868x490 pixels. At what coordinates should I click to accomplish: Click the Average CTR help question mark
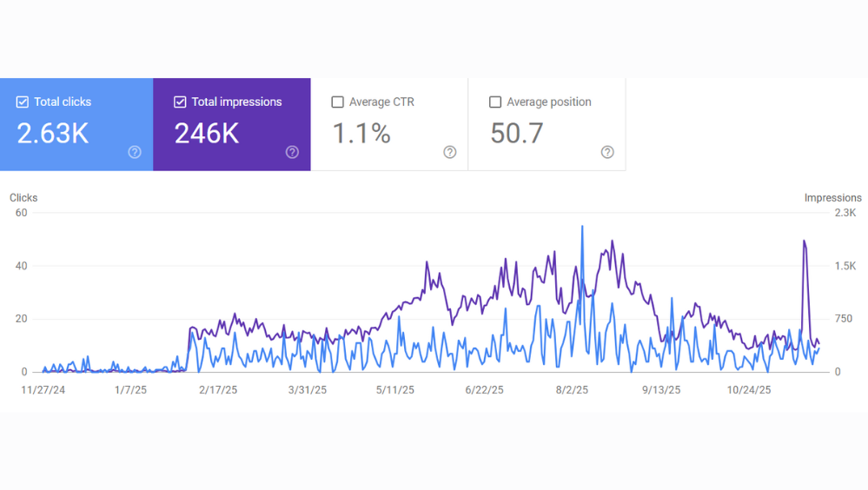[x=449, y=152]
